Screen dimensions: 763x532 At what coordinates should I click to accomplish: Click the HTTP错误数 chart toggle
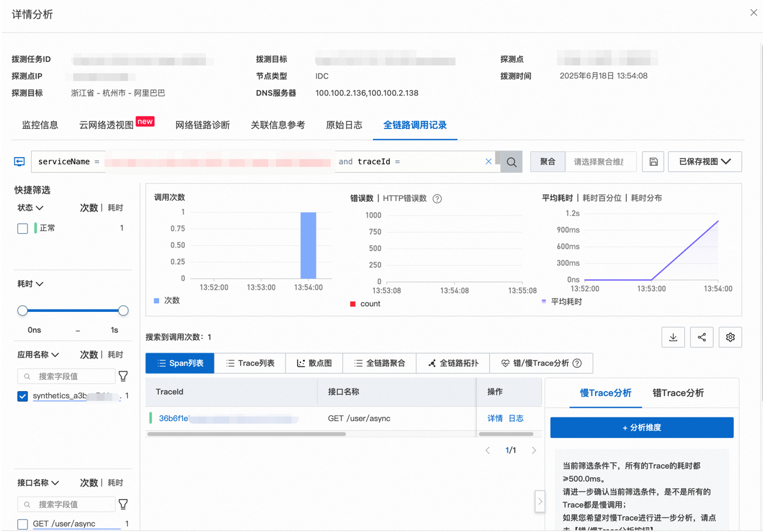coord(405,199)
